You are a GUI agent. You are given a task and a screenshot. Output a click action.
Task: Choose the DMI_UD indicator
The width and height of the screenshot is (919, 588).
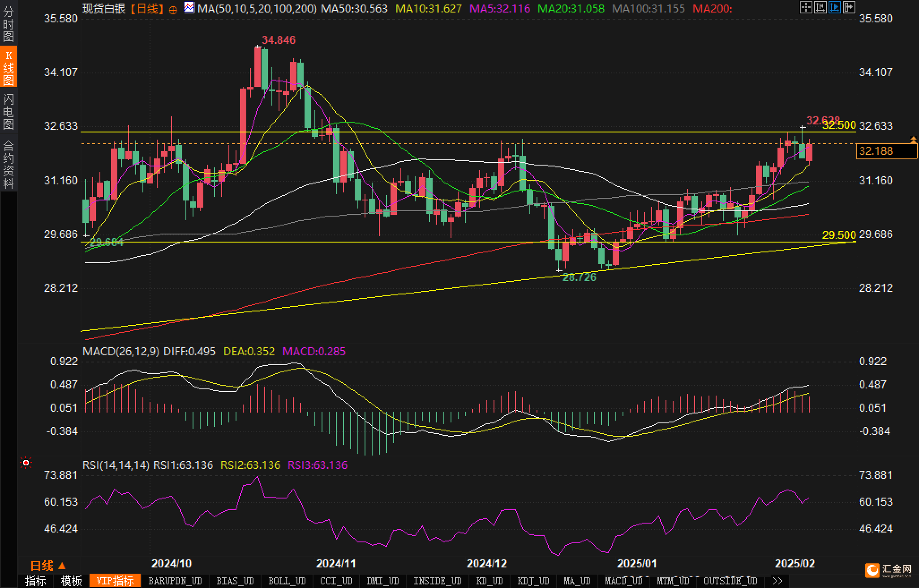click(383, 581)
